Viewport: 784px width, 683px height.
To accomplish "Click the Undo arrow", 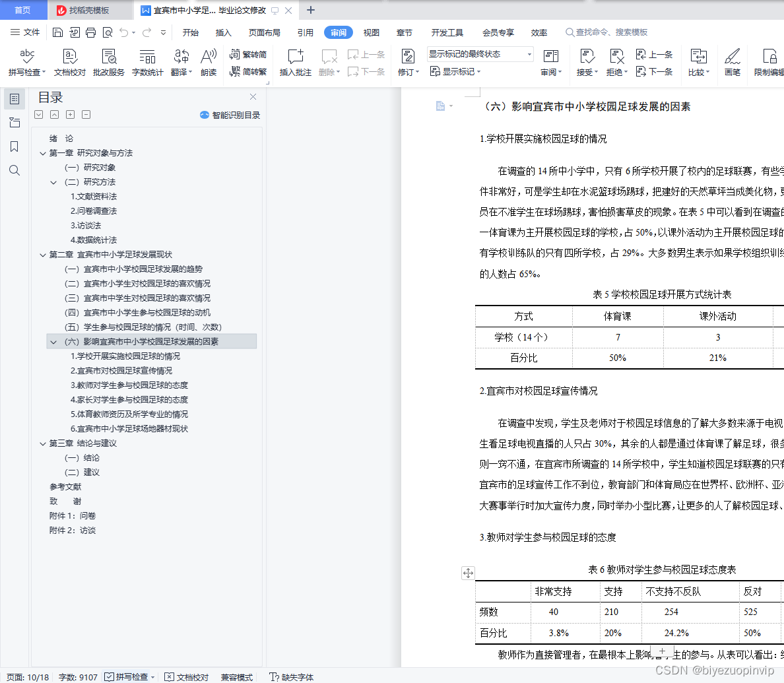I will (x=124, y=32).
